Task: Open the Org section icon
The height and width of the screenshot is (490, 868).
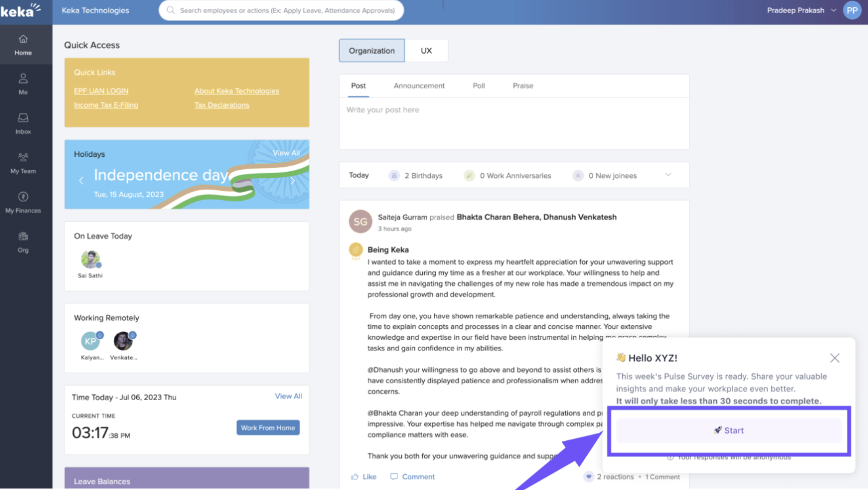Action: 23,237
